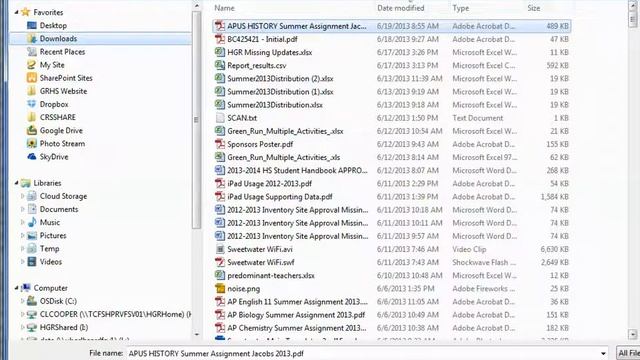Image resolution: width=640 pixels, height=360 pixels.
Task: Select BC425421 - Initial.pdf
Action: 392,39
